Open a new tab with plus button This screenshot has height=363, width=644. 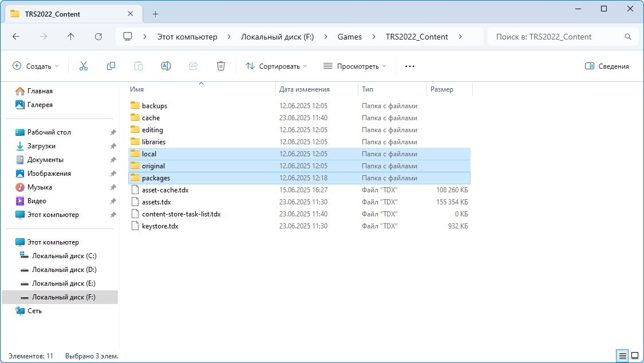click(x=155, y=14)
